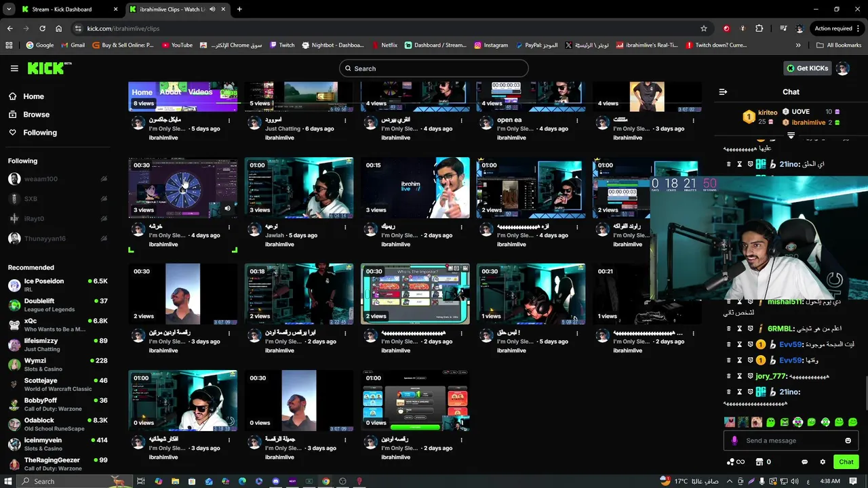Open the shop icon showing 0

[x=762, y=462]
